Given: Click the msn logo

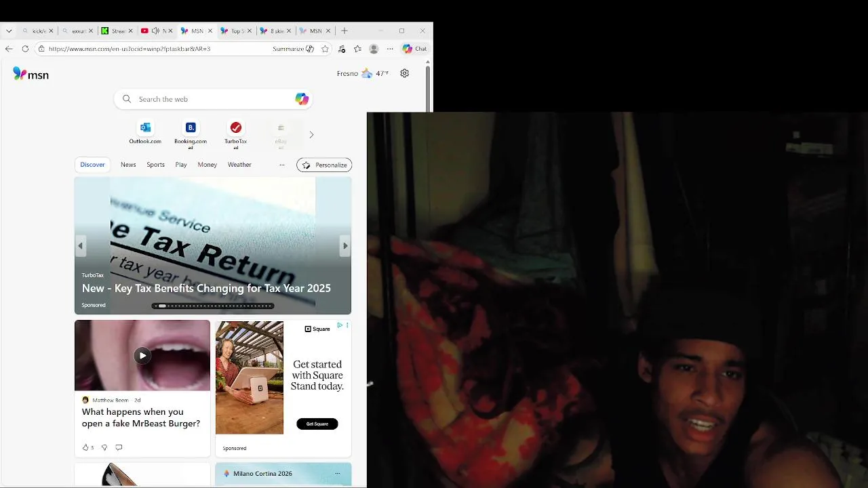Looking at the screenshot, I should [31, 75].
